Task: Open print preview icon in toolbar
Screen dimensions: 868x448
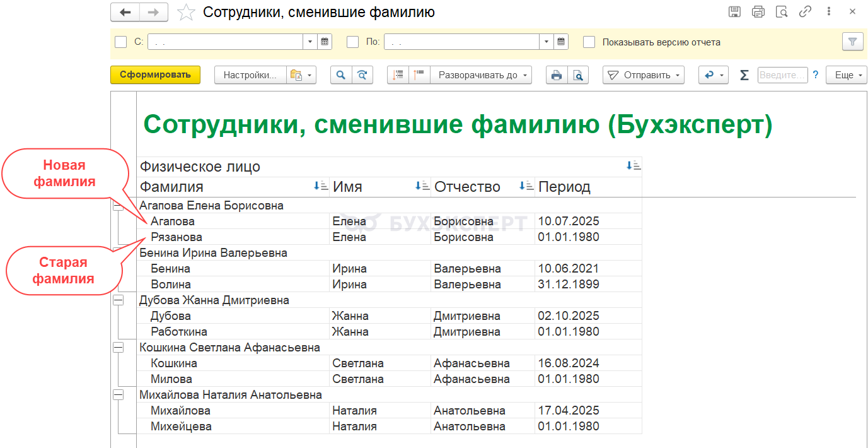Action: pos(577,75)
